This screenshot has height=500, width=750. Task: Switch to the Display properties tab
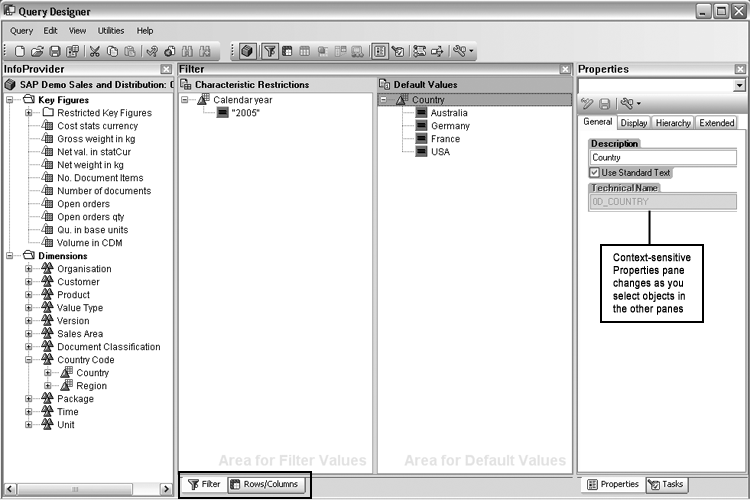point(634,123)
